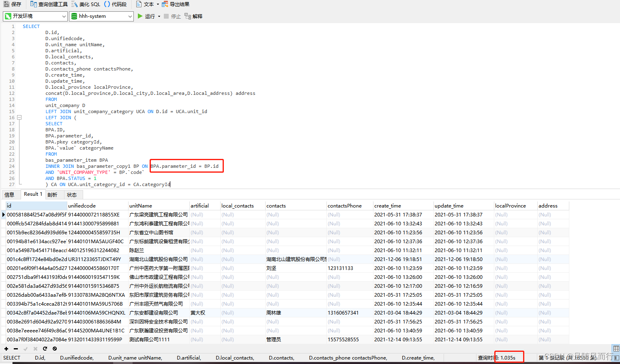Add a record with the plus icon

click(x=6, y=349)
